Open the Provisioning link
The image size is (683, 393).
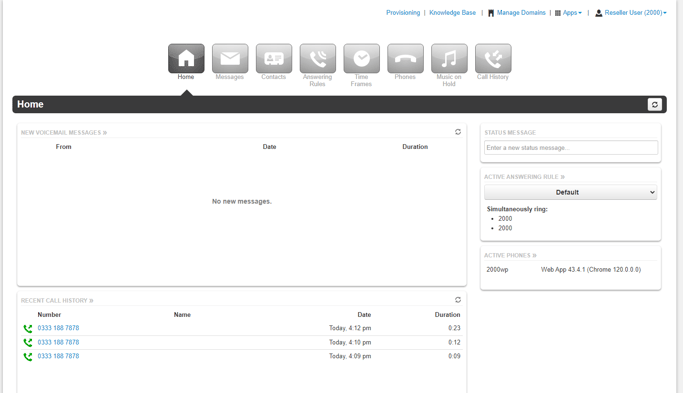pyautogui.click(x=403, y=13)
